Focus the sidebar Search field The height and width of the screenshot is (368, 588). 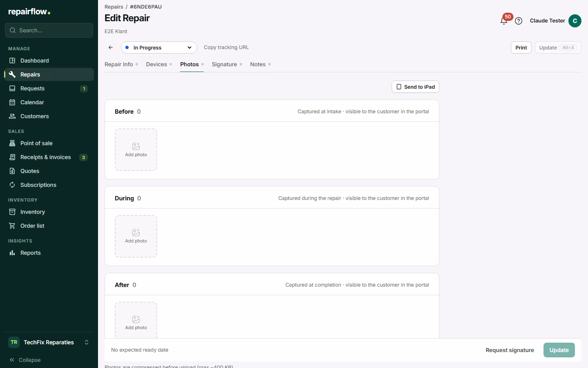pos(49,30)
